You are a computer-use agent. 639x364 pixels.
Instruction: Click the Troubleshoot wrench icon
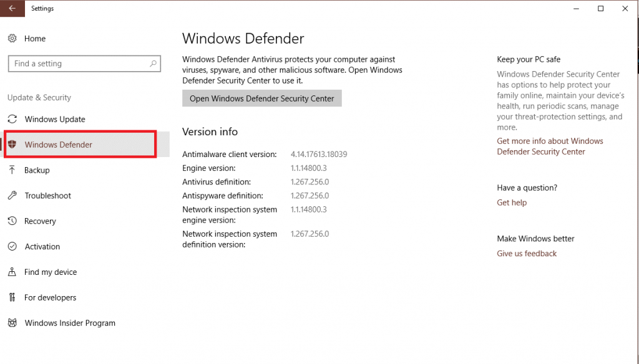(x=12, y=196)
